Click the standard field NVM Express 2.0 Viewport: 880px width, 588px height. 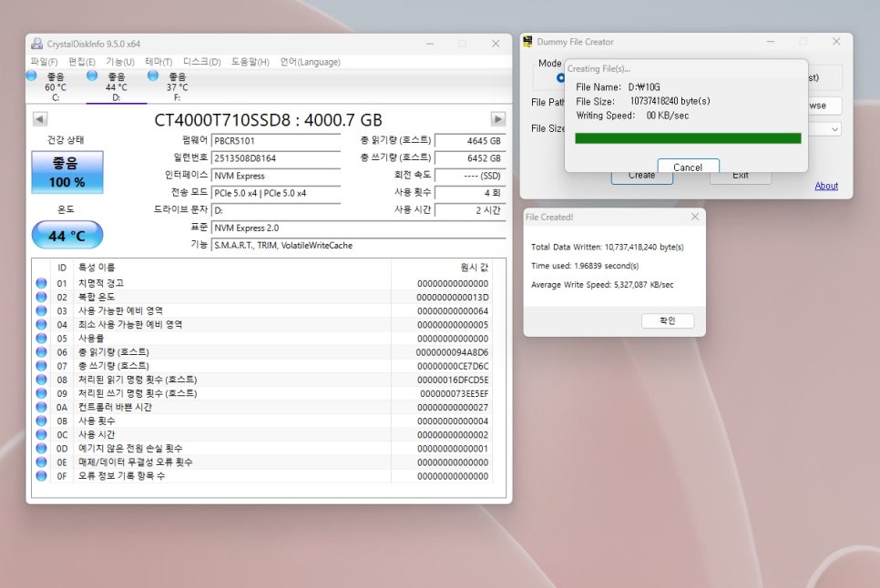[x=358, y=228]
